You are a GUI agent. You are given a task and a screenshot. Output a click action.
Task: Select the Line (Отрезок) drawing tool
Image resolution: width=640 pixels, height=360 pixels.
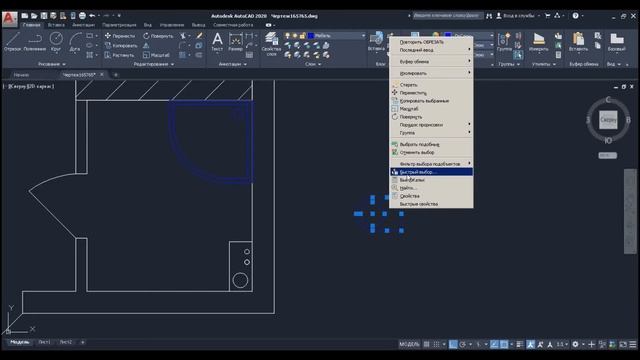(12, 42)
